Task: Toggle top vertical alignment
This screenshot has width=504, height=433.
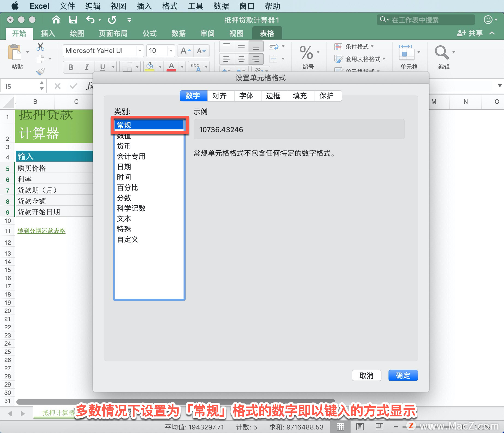Action: (x=227, y=46)
